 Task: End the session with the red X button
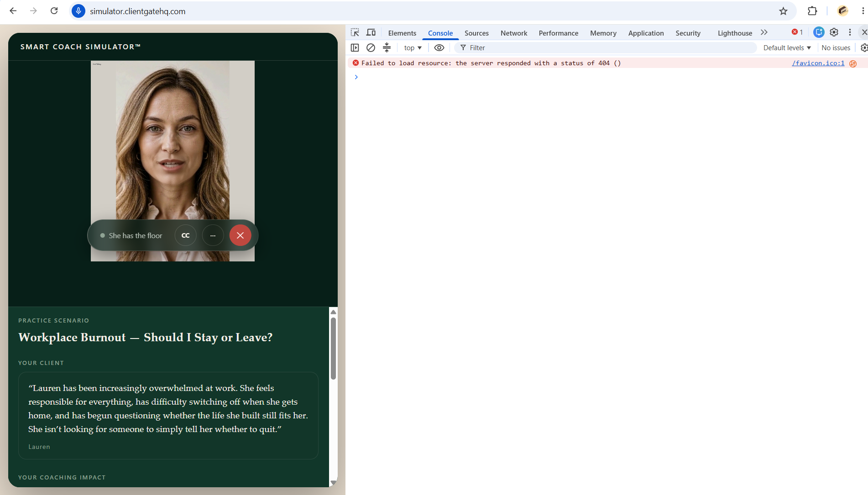tap(240, 235)
